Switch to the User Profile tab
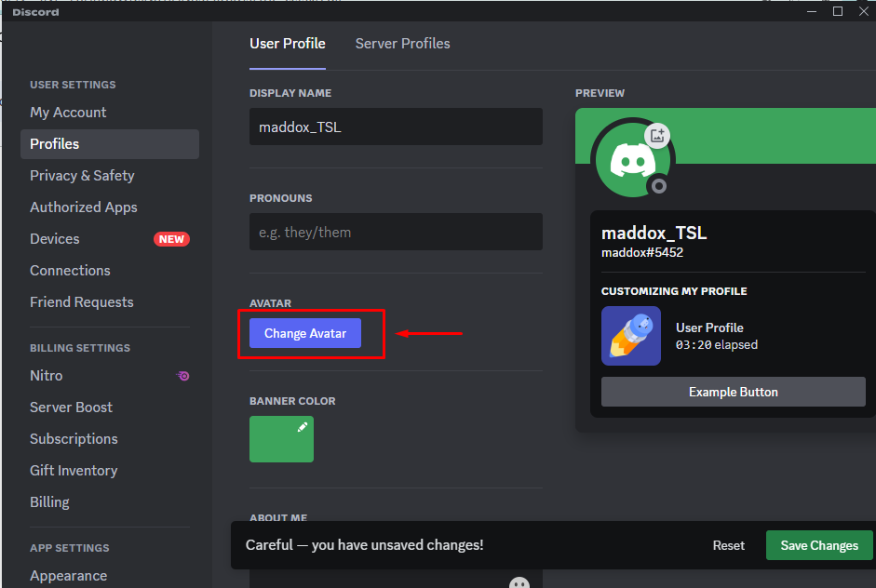This screenshot has height=588, width=876. pyautogui.click(x=287, y=44)
